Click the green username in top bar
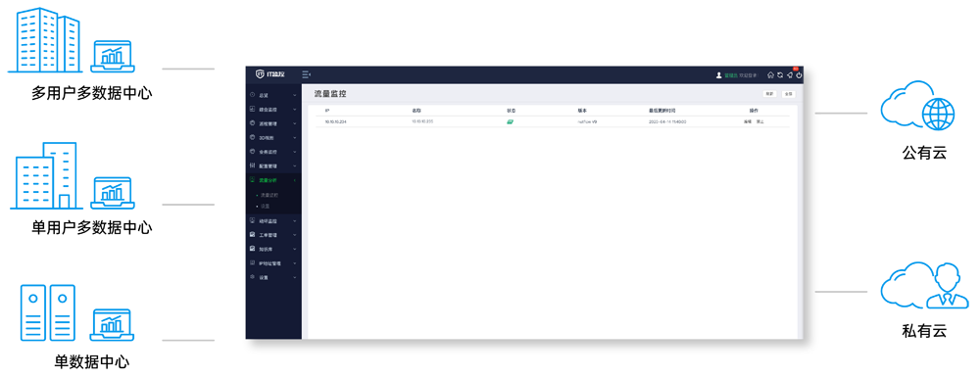This screenshot has height=377, width=980. [731, 74]
